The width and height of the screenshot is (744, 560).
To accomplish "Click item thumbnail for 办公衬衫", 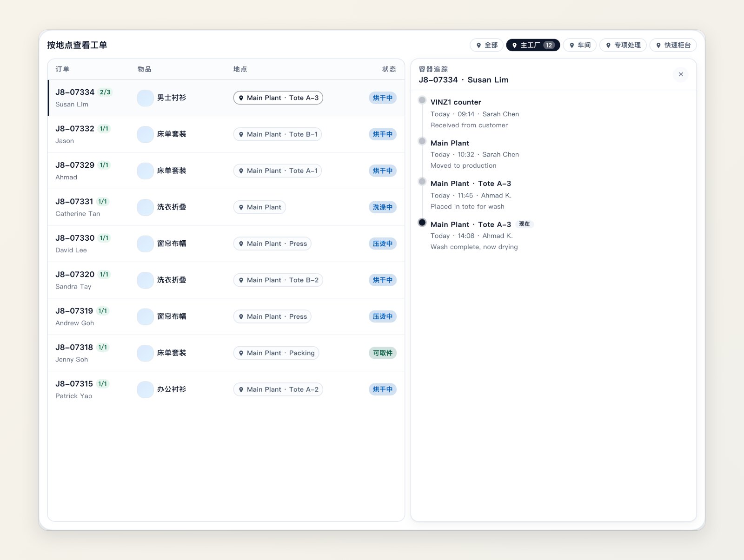I will (145, 389).
